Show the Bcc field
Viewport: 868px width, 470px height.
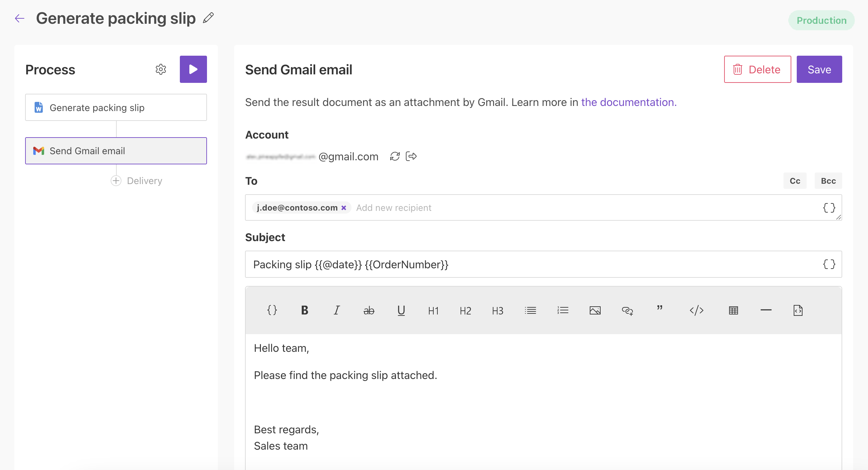pos(828,181)
